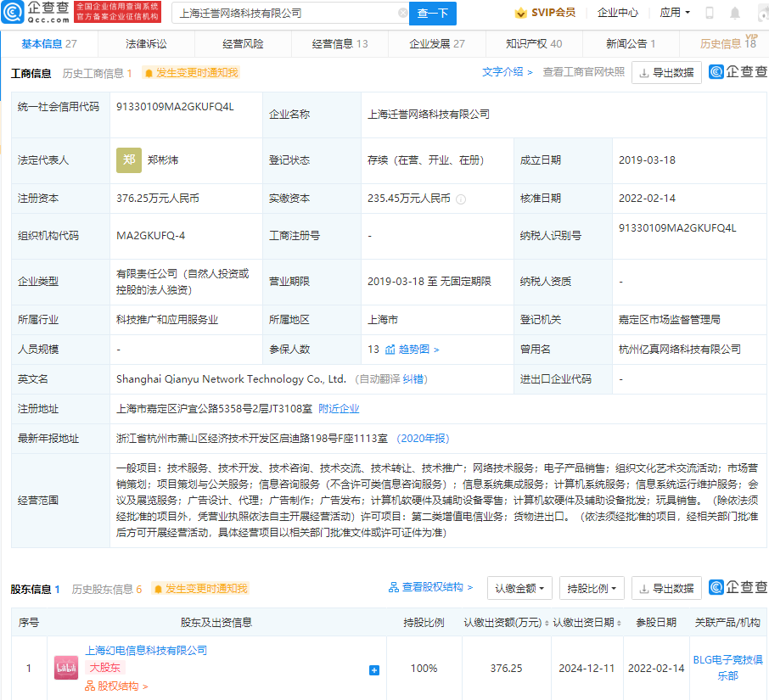
Task: Click the SVIP会员 crown icon
Action: tap(520, 13)
